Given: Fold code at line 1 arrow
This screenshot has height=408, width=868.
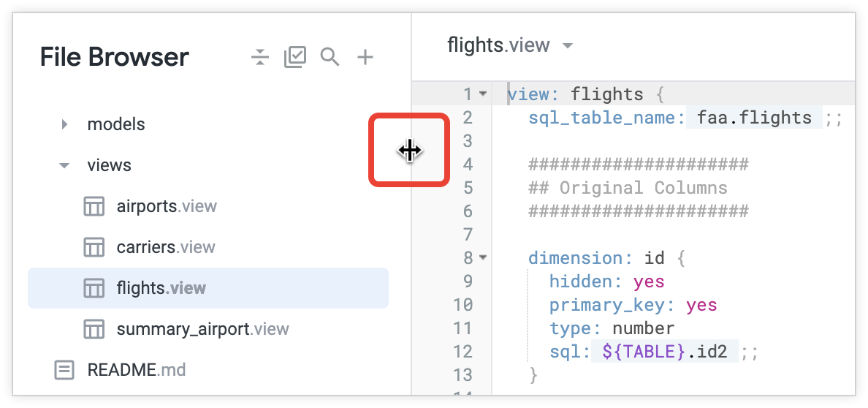Looking at the screenshot, I should tap(482, 94).
